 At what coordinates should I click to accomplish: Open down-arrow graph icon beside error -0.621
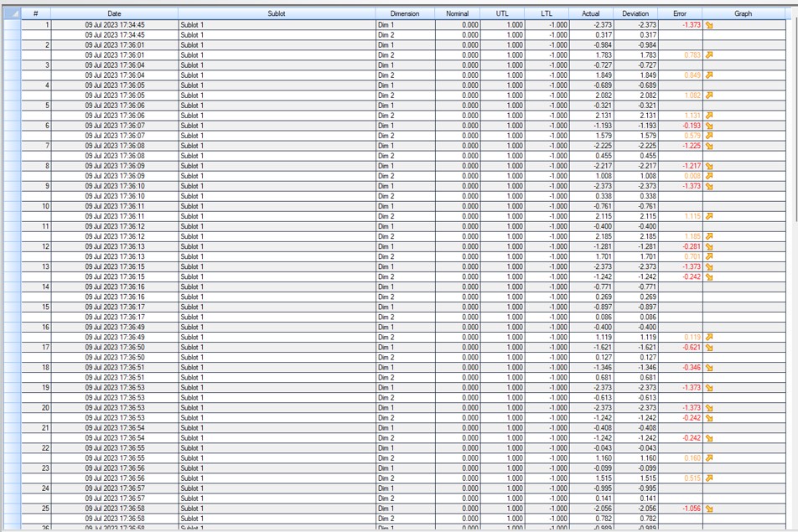pos(709,348)
